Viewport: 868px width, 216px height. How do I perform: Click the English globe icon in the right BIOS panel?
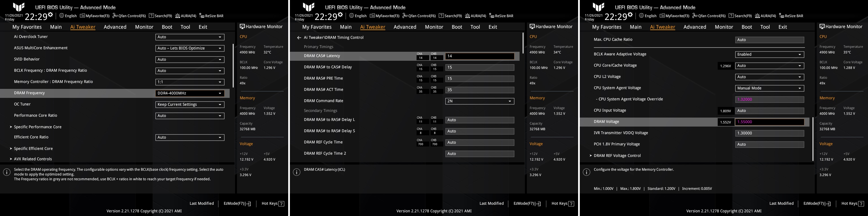click(x=641, y=15)
